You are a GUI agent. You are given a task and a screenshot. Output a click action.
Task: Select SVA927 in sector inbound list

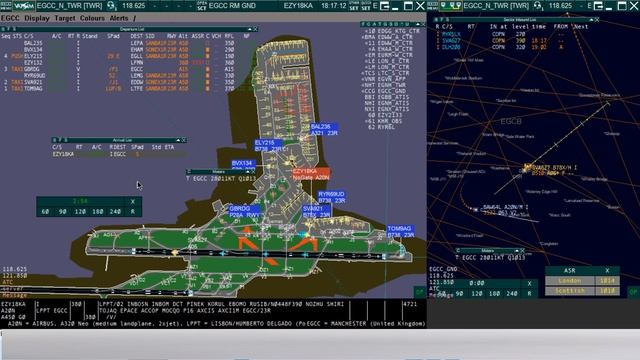coord(451,41)
